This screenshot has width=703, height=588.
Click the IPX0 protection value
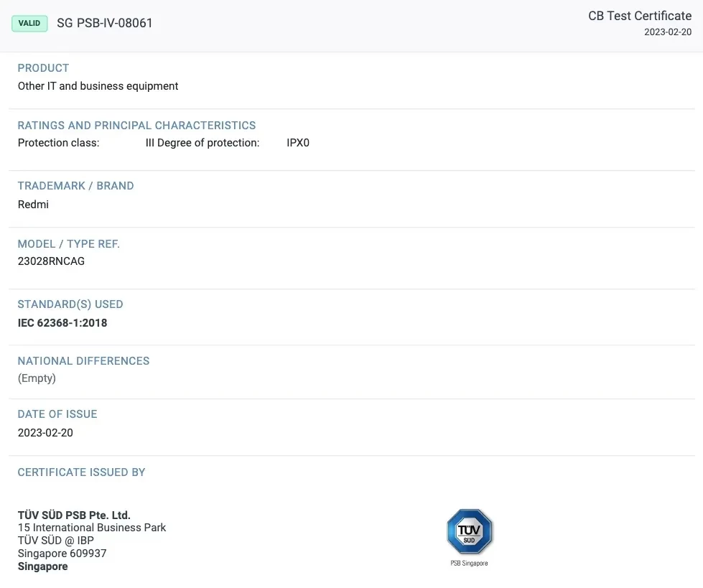pyautogui.click(x=297, y=143)
